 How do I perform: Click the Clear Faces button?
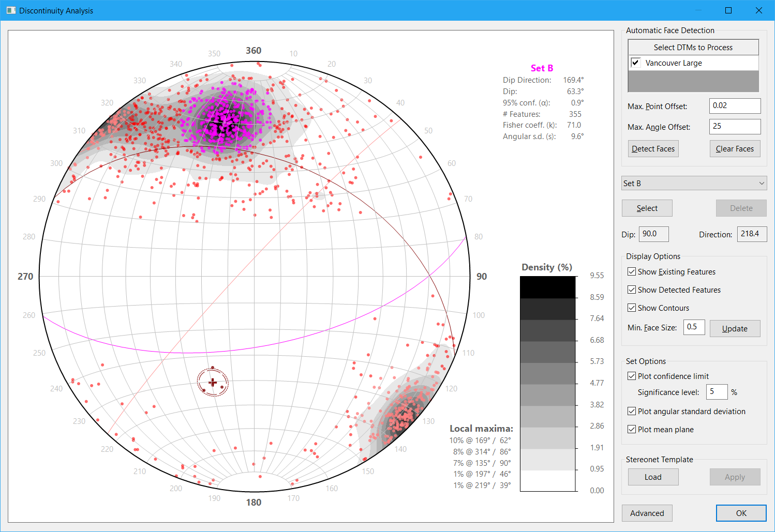[735, 148]
